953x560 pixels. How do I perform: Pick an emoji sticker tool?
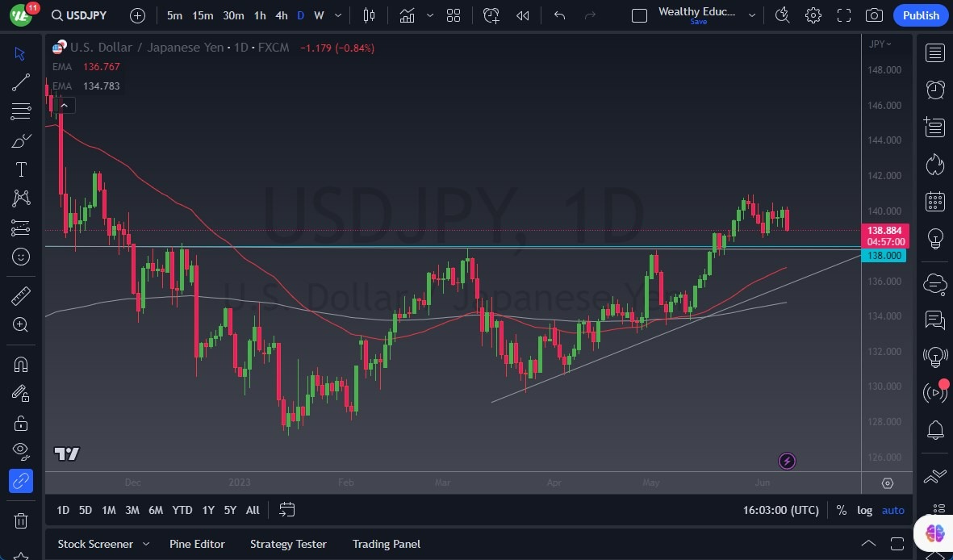[20, 257]
